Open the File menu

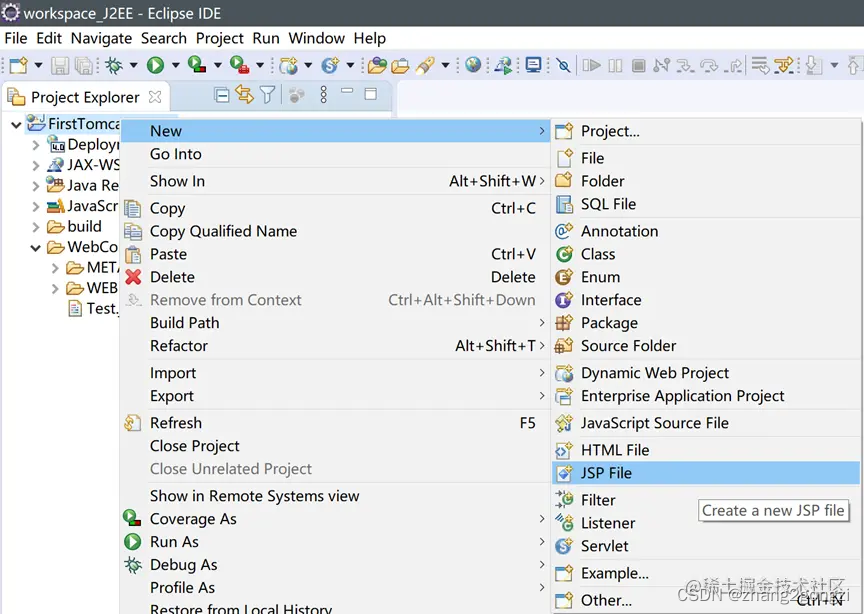tap(15, 38)
